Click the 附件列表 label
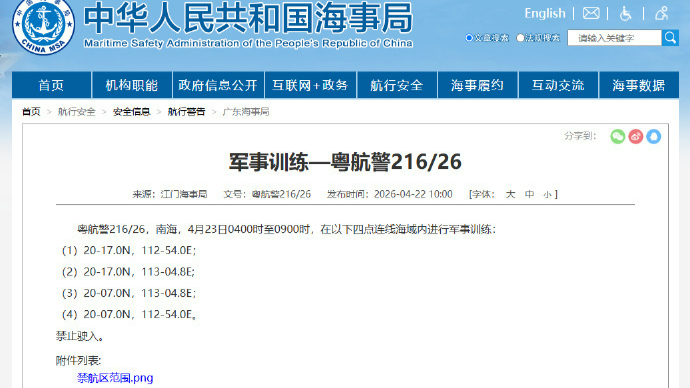This screenshot has height=388, width=690. [78, 360]
